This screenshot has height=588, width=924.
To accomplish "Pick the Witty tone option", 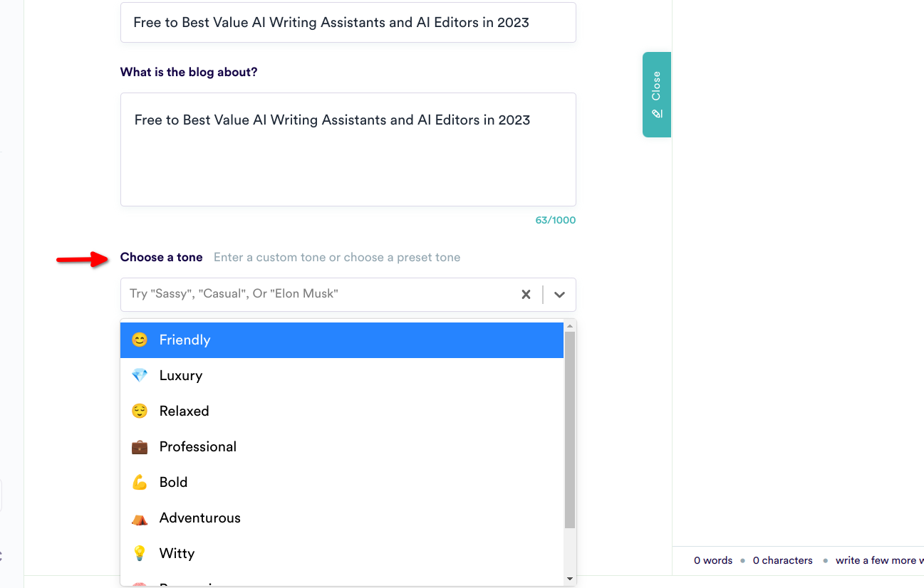I will tap(342, 554).
